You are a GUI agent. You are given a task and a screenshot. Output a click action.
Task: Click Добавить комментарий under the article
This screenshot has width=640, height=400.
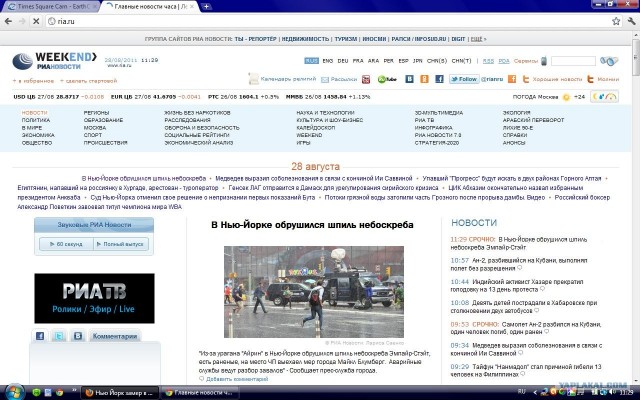(x=237, y=379)
